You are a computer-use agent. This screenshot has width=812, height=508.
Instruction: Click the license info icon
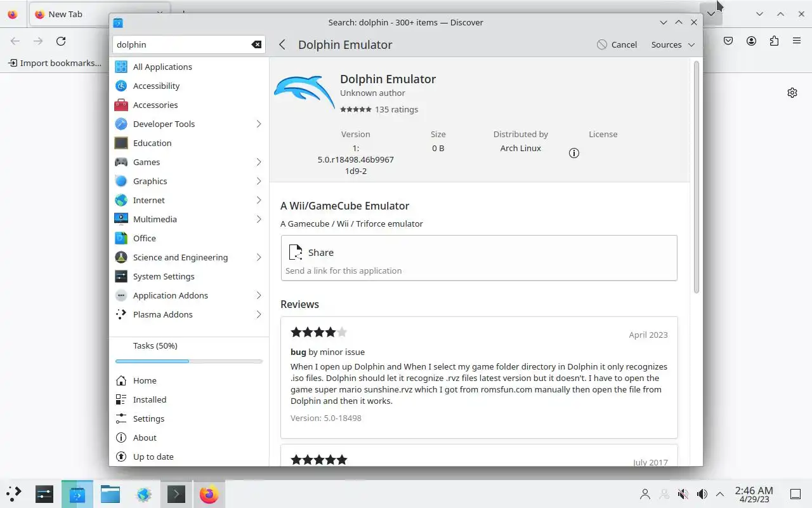[574, 153]
